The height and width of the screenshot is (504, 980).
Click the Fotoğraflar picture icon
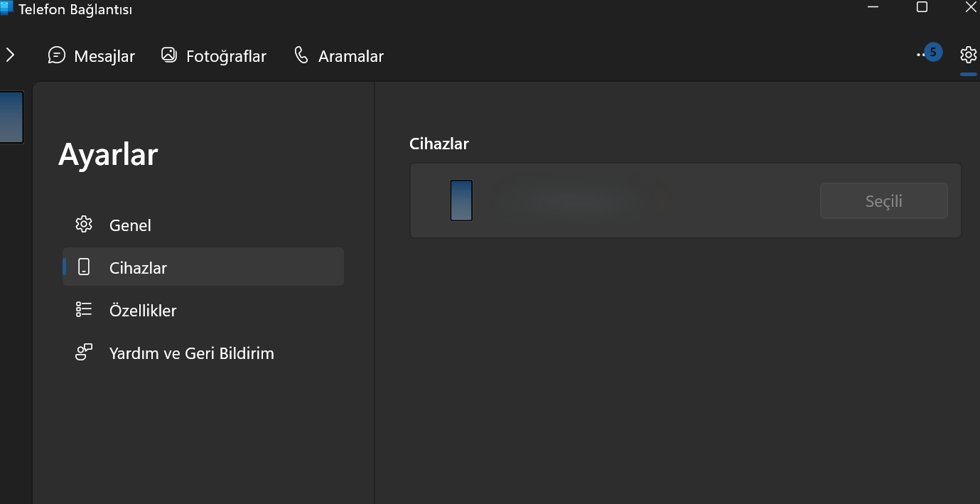pos(169,55)
